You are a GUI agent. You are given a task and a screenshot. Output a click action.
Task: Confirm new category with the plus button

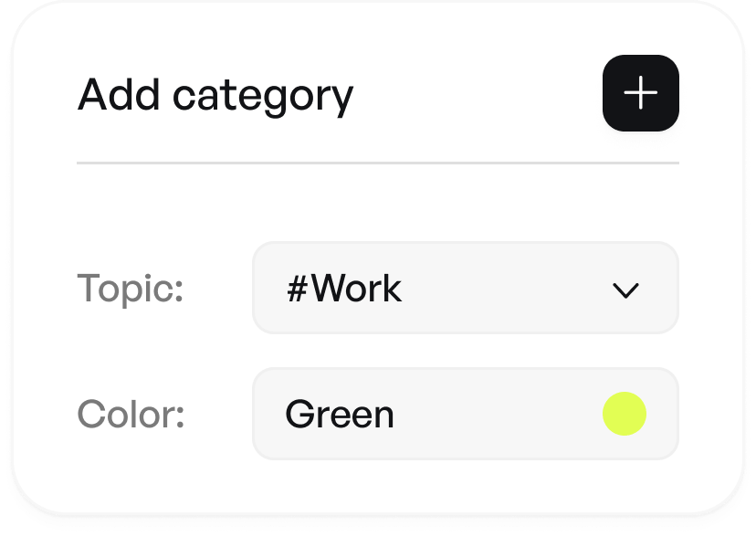click(640, 92)
